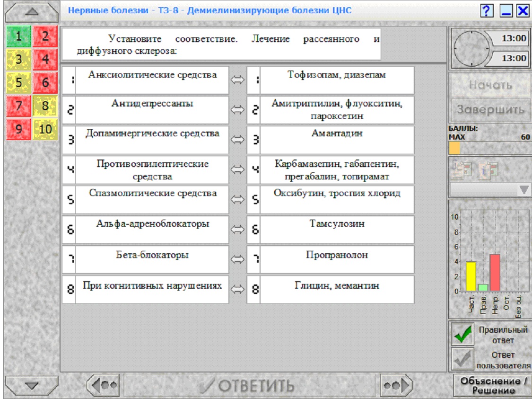Select question 4 in navigator
The image size is (532, 399).
[x=45, y=60]
